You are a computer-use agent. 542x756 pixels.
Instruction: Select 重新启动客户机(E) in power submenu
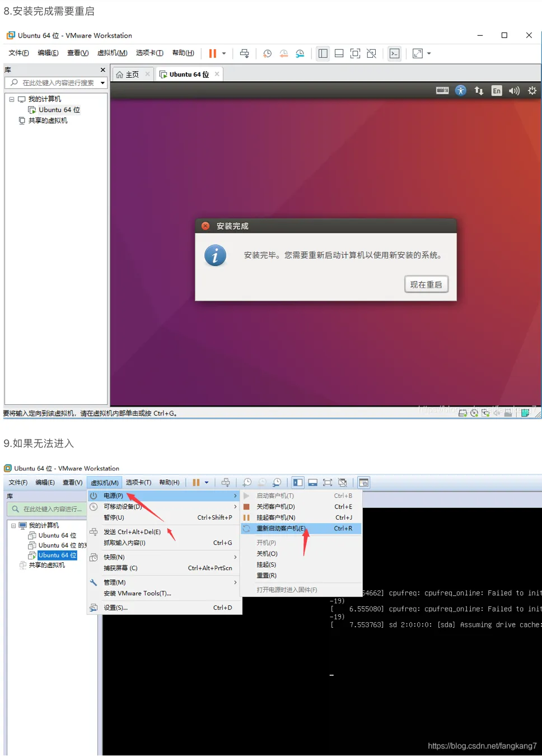(301, 529)
